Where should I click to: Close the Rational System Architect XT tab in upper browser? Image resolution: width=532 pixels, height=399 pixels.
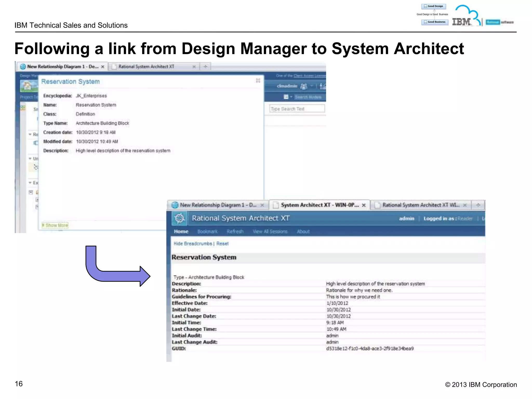click(x=194, y=67)
